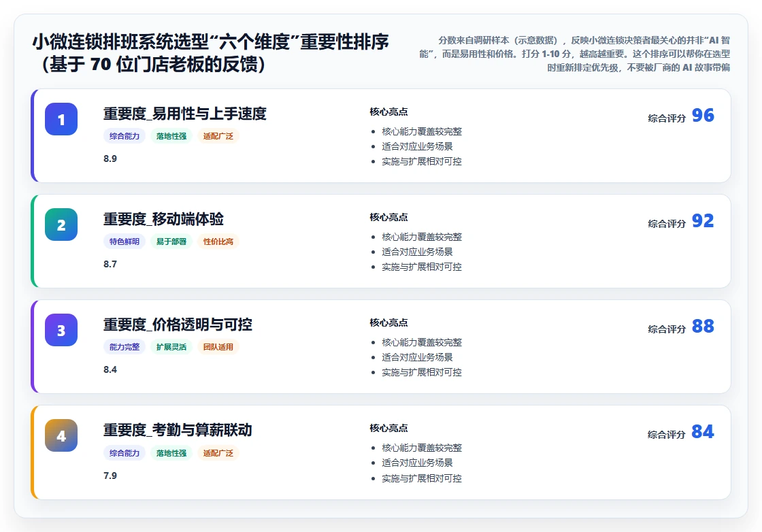Click 适配广泛 tag in 易用性与上手速度 card
The image size is (762, 532).
[218, 136]
